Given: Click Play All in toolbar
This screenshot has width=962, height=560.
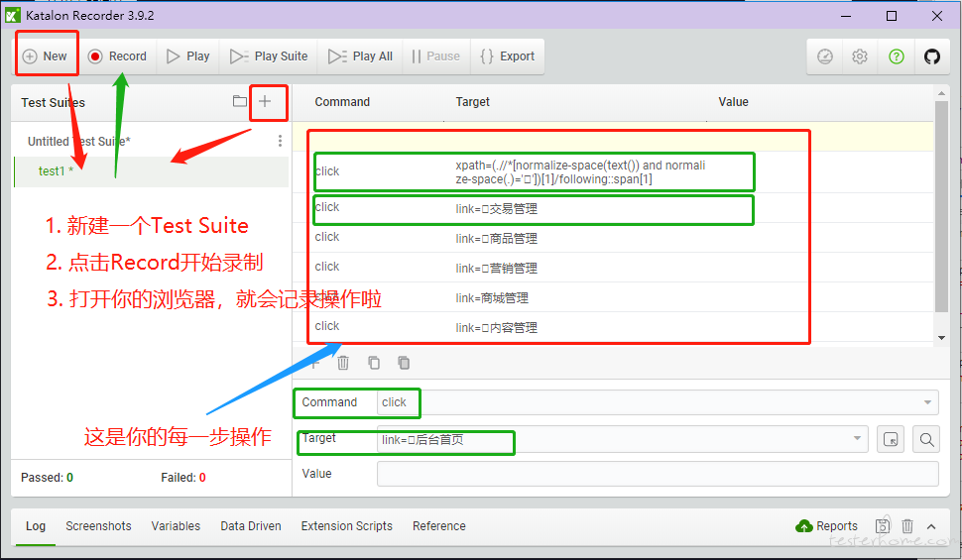Looking at the screenshot, I should [x=361, y=56].
